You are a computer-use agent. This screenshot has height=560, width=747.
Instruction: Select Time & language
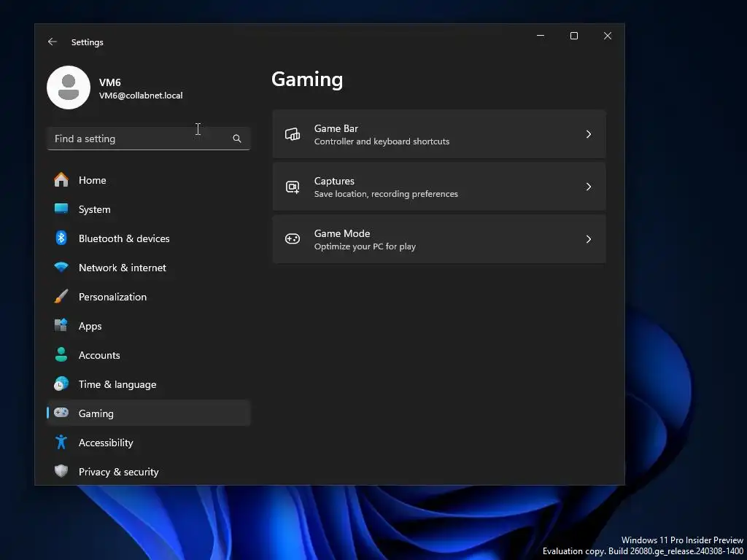pos(149,384)
